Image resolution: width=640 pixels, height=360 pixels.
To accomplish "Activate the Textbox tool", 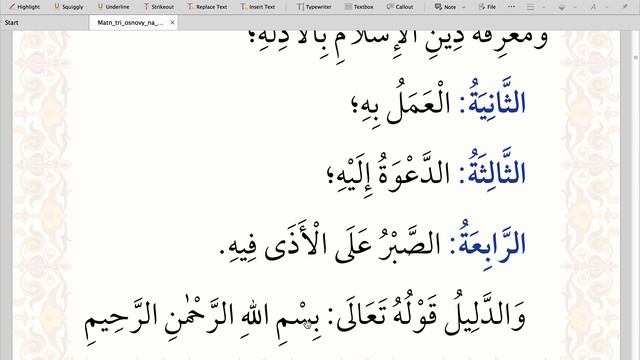I will [359, 7].
